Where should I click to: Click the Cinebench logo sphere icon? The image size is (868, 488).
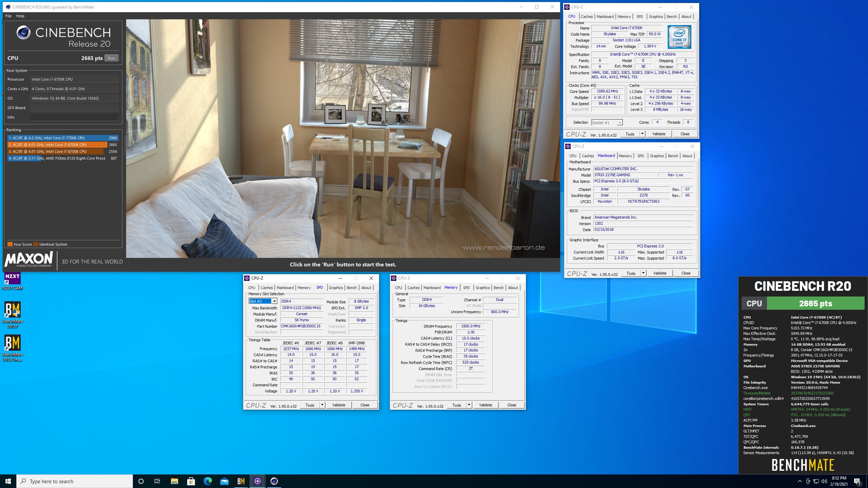[x=23, y=33]
